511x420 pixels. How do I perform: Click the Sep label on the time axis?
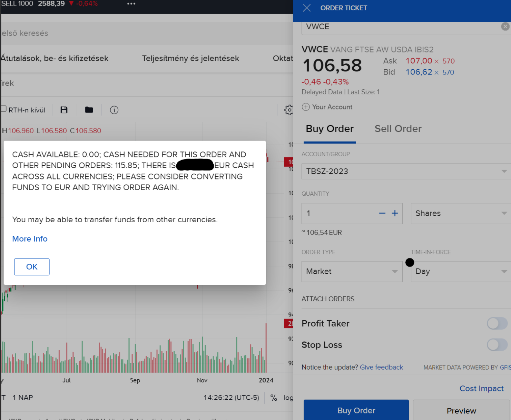pos(135,380)
